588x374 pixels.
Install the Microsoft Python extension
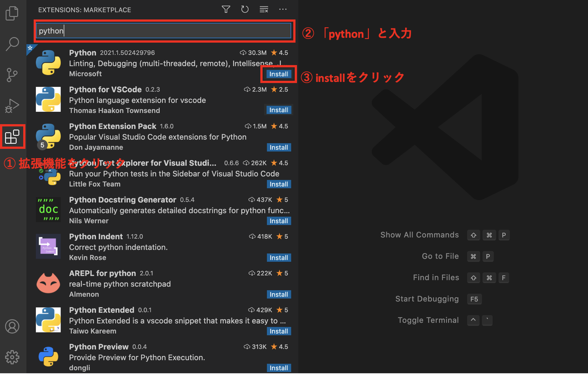pyautogui.click(x=279, y=74)
